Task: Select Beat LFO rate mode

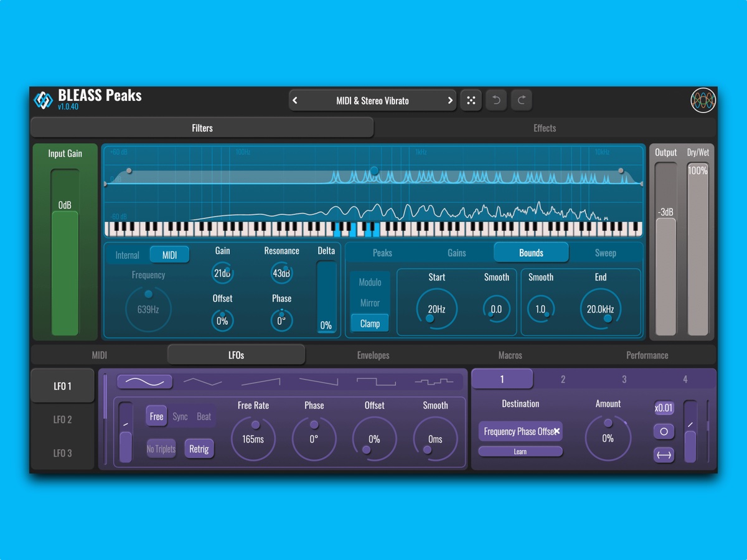Action: (204, 416)
